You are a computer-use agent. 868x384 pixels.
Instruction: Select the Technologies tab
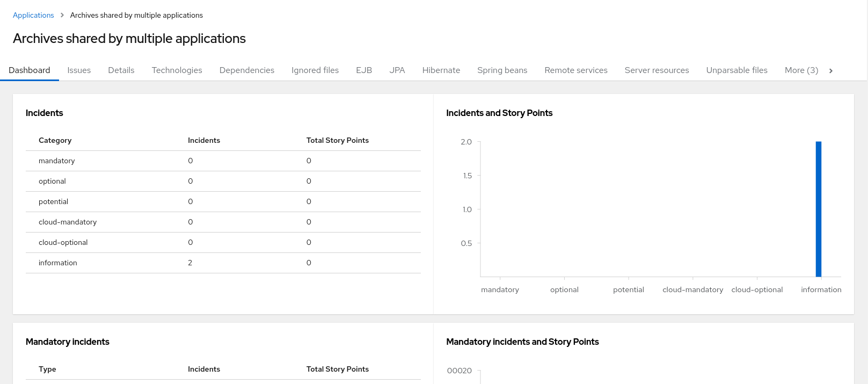(177, 70)
